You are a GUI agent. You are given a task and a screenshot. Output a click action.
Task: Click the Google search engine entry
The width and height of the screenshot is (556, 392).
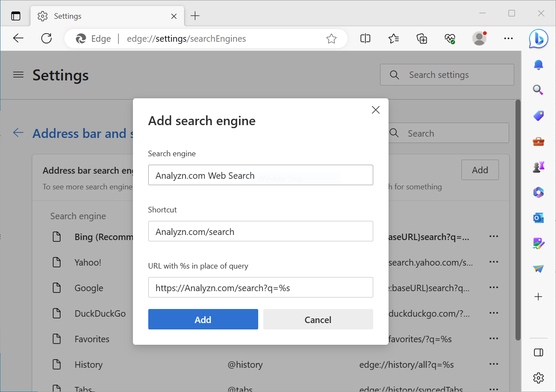pyautogui.click(x=89, y=288)
